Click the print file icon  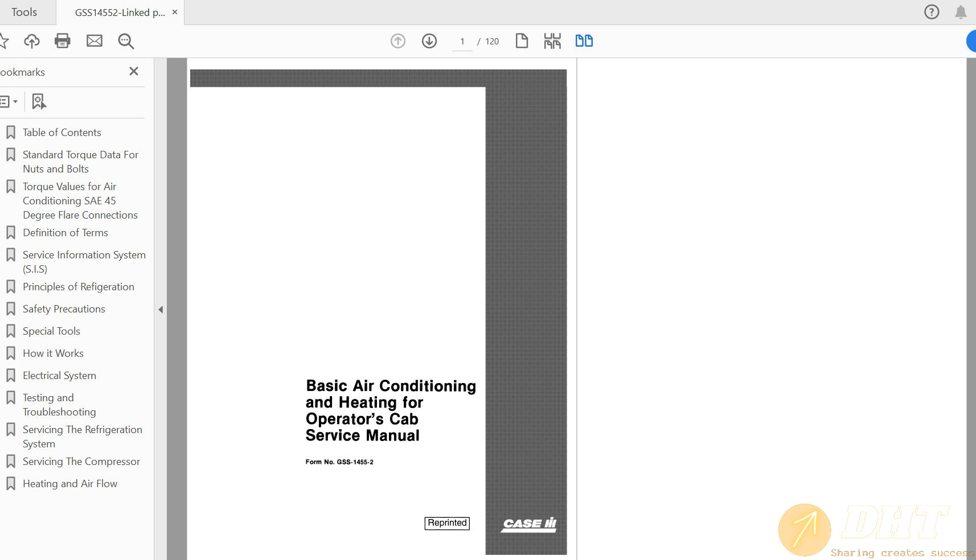point(62,41)
